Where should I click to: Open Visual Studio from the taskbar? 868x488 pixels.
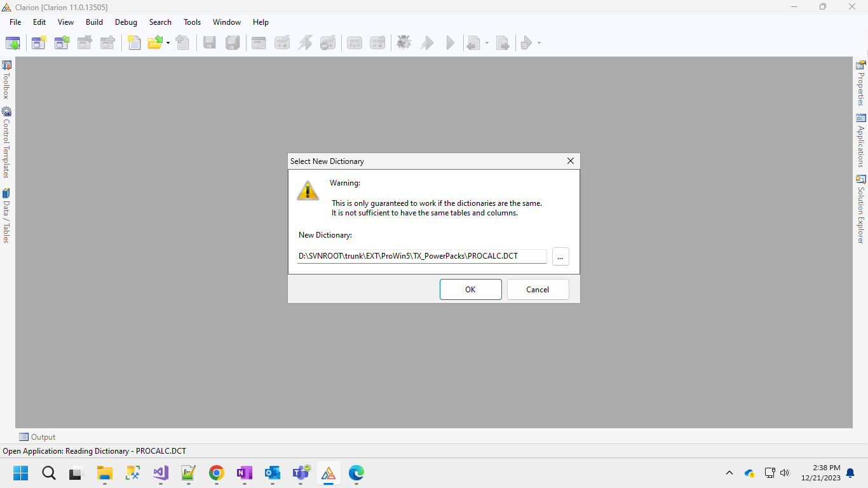click(161, 473)
